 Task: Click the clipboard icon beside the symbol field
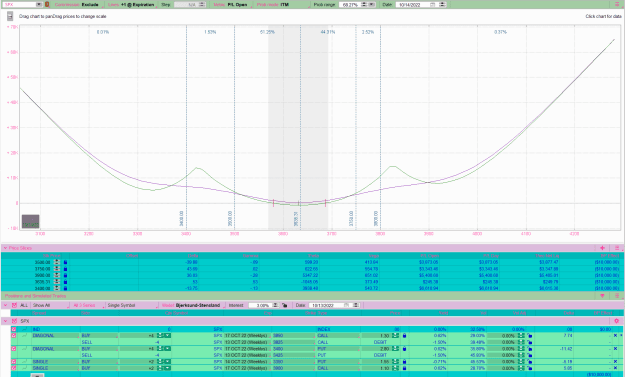point(47,4)
